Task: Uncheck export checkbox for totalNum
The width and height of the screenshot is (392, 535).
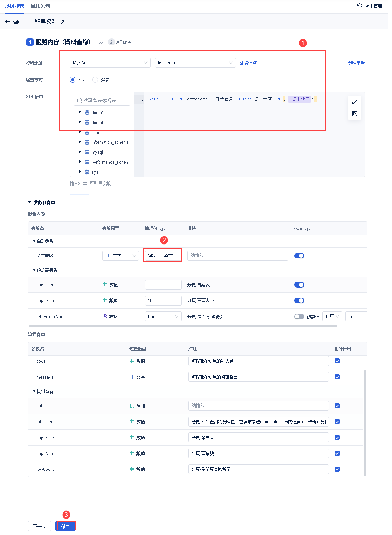Action: click(x=337, y=422)
